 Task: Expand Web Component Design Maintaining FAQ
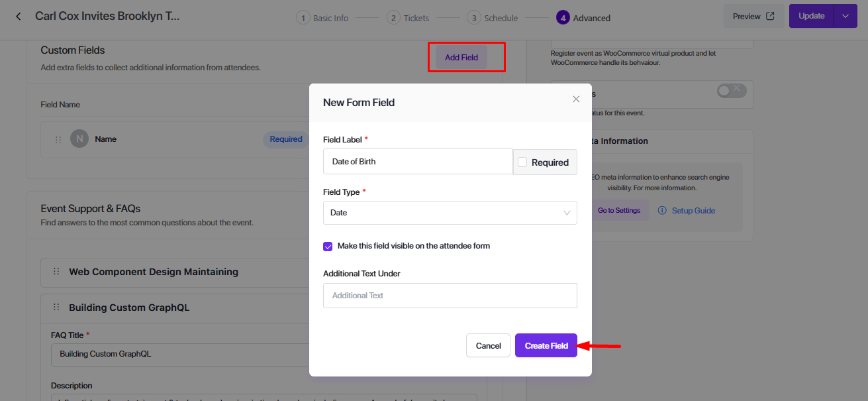154,272
